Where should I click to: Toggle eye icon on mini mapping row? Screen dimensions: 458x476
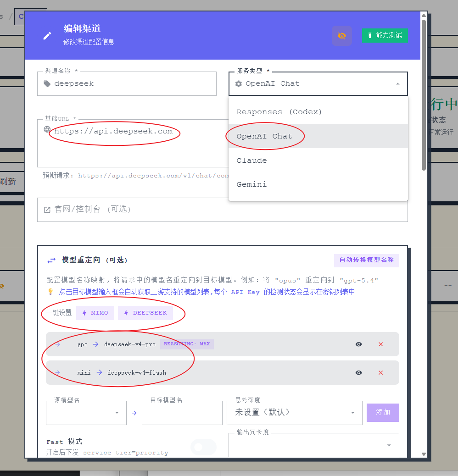click(x=359, y=373)
